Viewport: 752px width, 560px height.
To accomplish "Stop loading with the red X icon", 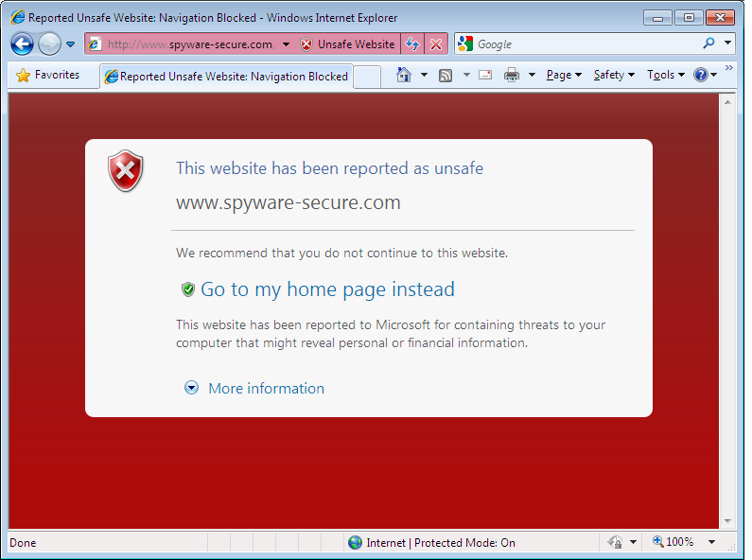I will pos(436,44).
